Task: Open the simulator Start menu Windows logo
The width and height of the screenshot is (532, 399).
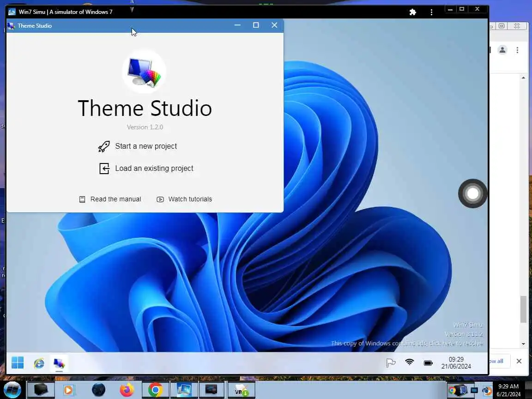Action: (x=18, y=363)
